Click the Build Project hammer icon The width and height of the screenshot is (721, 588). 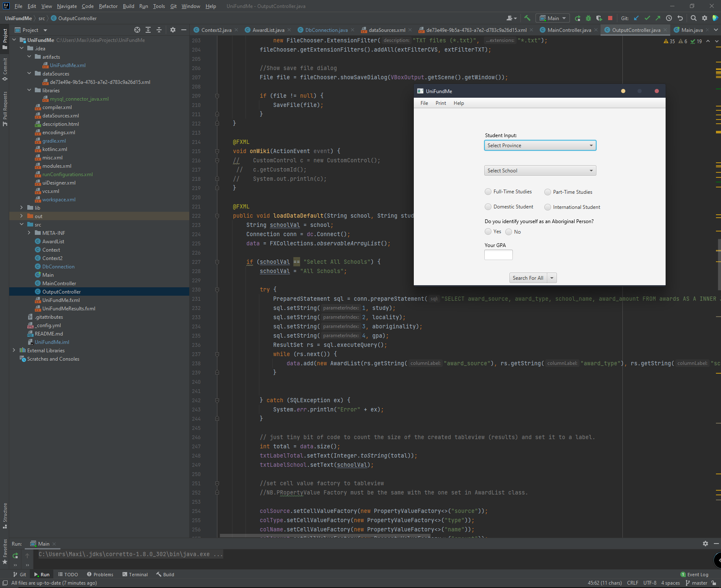(527, 18)
